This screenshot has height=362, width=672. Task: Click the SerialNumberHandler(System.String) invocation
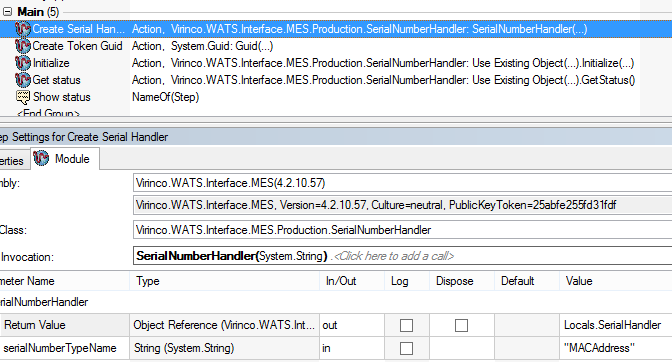(232, 256)
